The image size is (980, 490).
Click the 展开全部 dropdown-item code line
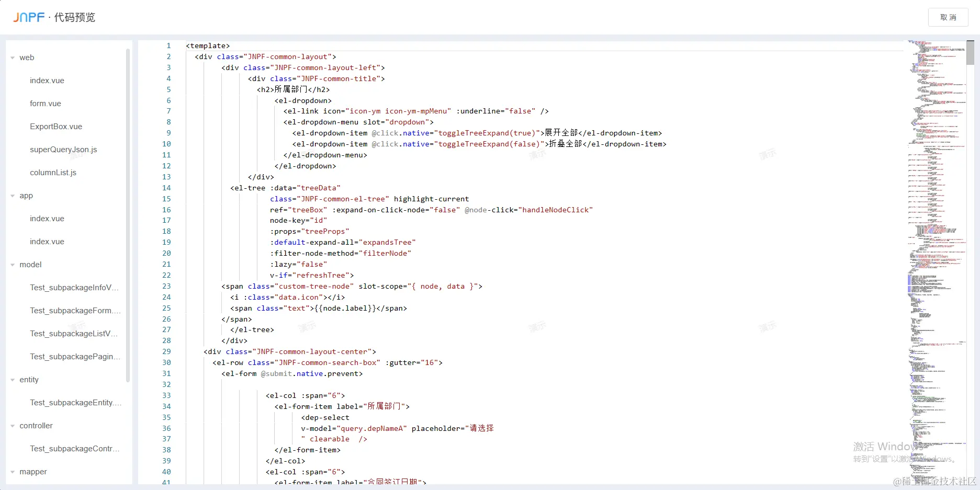pos(477,133)
